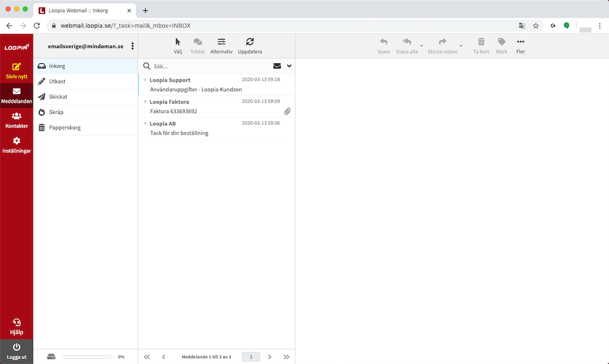Open the Papperskorg trash folder
The width and height of the screenshot is (609, 364).
[86, 127]
